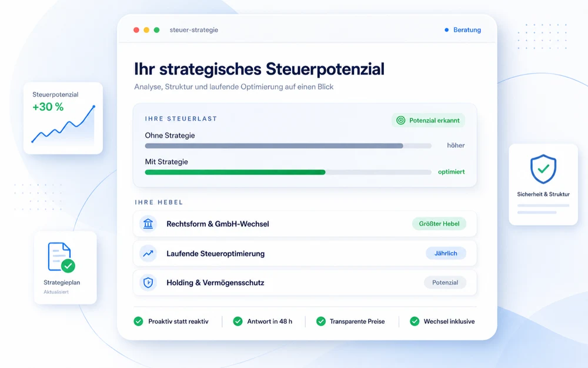Click the Antwort in 48 h text
The image size is (588, 368).
click(x=270, y=321)
